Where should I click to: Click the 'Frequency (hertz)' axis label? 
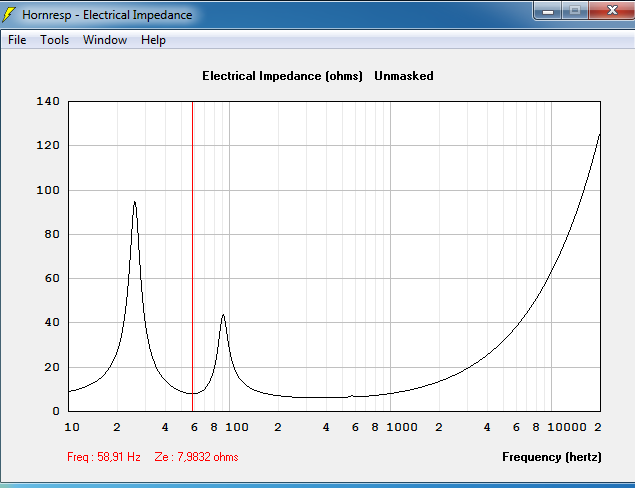552,457
